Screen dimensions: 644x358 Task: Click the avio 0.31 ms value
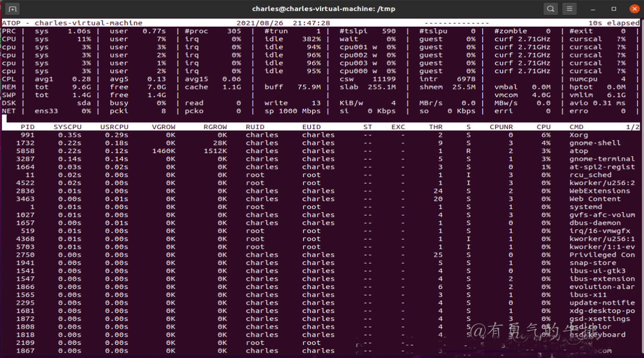pyautogui.click(x=597, y=103)
